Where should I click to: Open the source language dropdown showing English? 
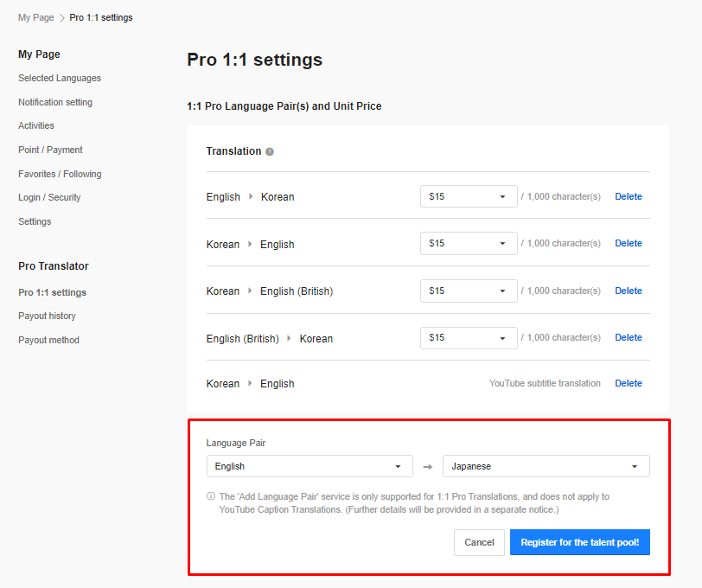coord(309,465)
